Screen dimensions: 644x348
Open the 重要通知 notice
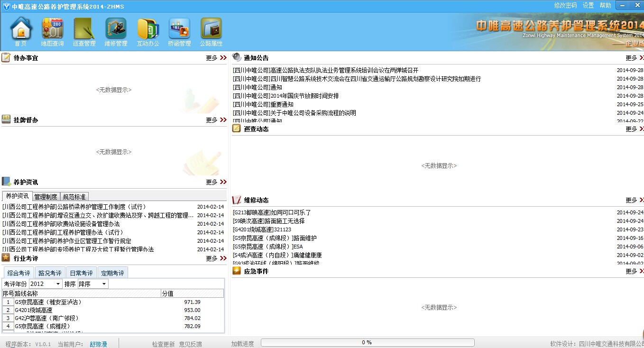pyautogui.click(x=263, y=104)
